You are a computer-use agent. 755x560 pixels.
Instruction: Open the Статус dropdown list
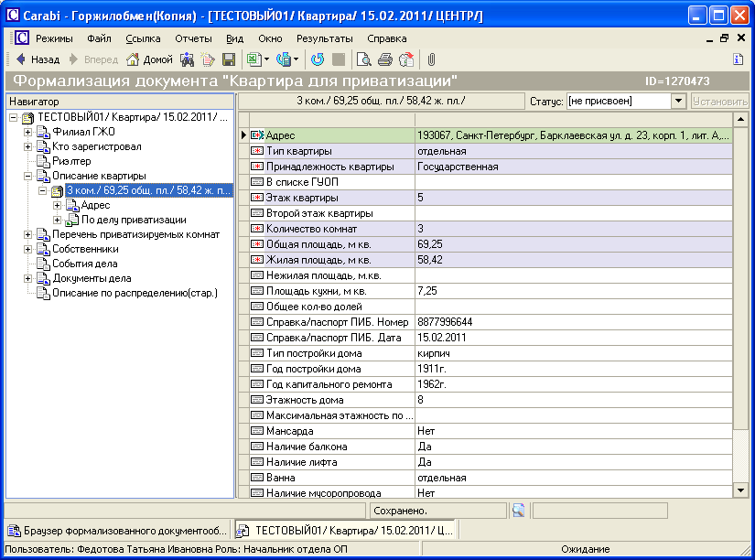[x=678, y=102]
